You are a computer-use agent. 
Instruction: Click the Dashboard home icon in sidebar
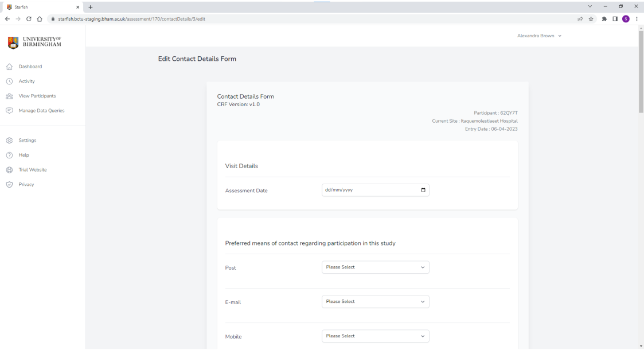tap(9, 67)
